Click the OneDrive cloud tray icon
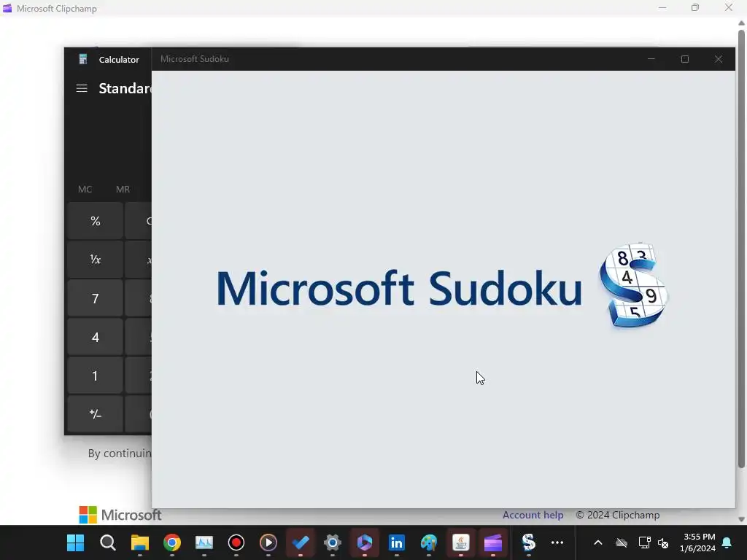This screenshot has height=560, width=747. pos(622,542)
